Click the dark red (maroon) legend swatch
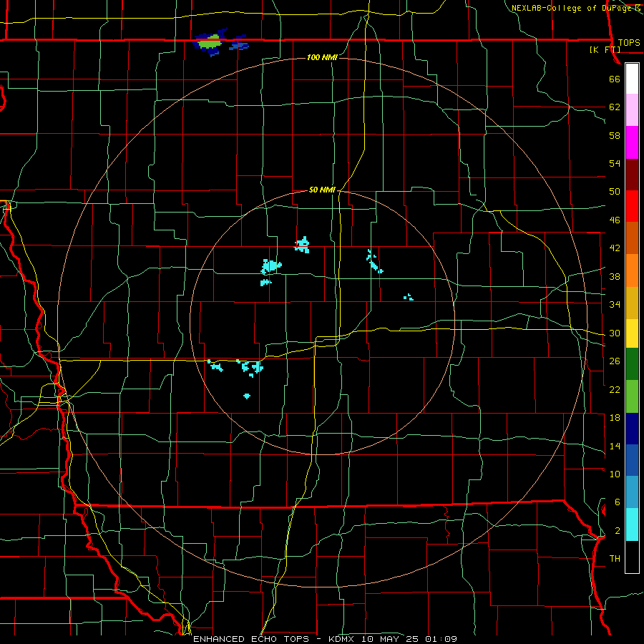644x644 pixels. [x=632, y=174]
